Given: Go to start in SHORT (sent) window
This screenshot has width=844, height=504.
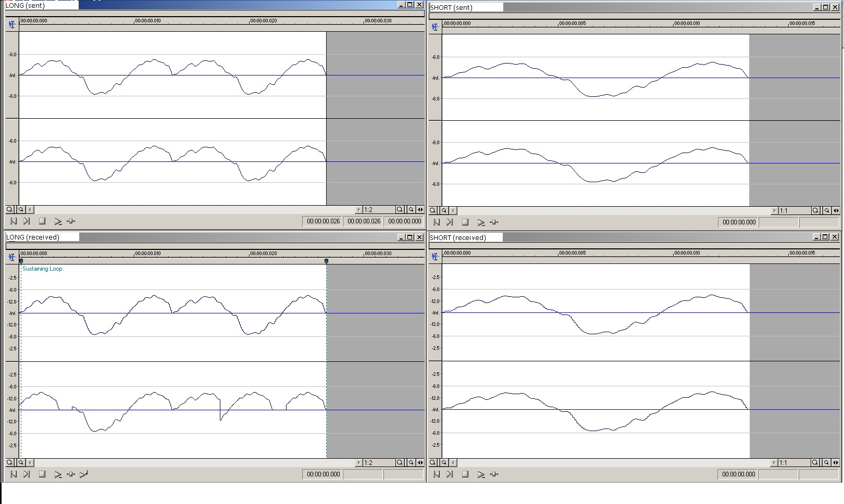Looking at the screenshot, I should click(x=437, y=222).
